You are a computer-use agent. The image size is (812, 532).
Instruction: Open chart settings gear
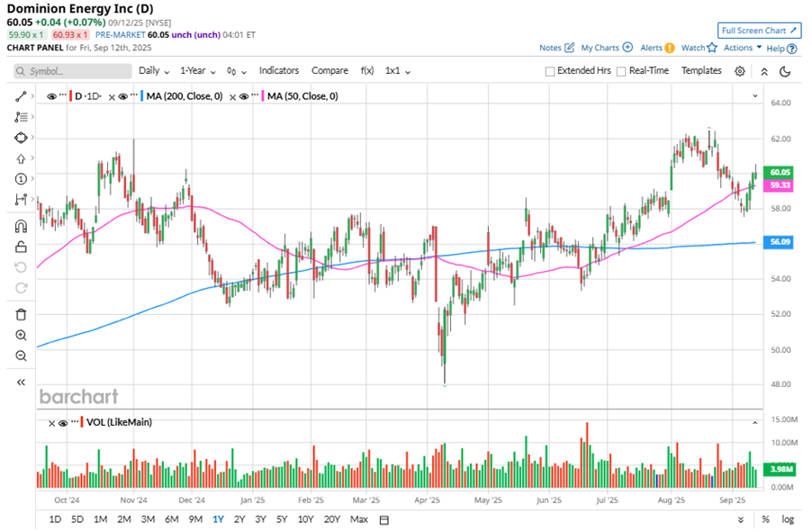[740, 71]
